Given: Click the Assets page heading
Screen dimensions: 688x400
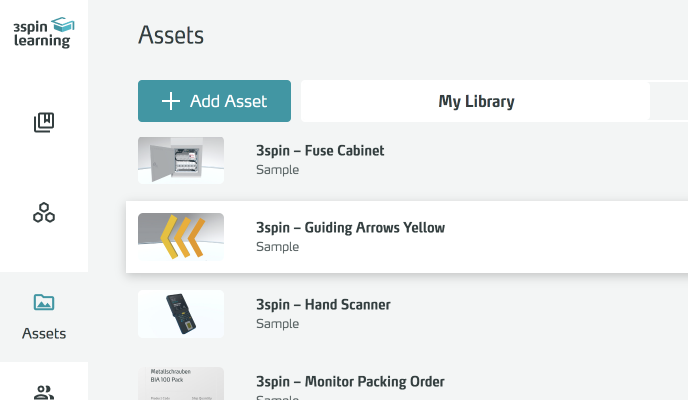Looking at the screenshot, I should 171,36.
